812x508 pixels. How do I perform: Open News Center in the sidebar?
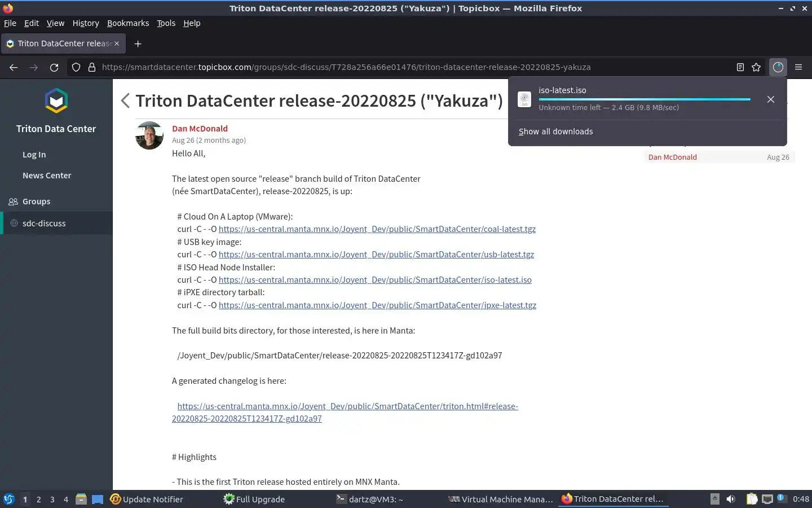[47, 176]
